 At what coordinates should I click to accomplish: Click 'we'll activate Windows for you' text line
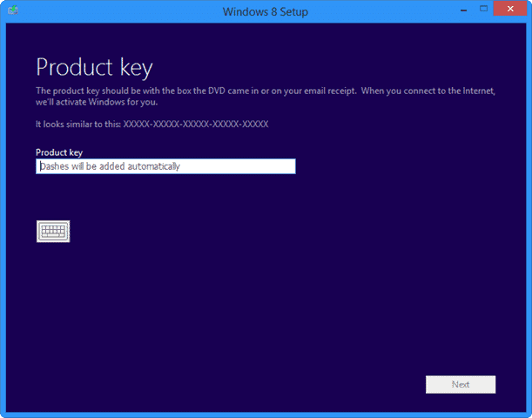(x=97, y=102)
